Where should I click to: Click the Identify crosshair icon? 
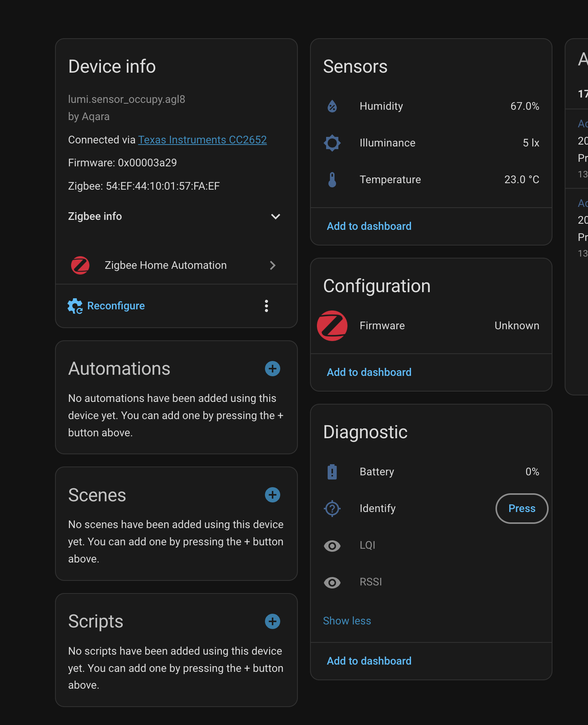(x=332, y=509)
